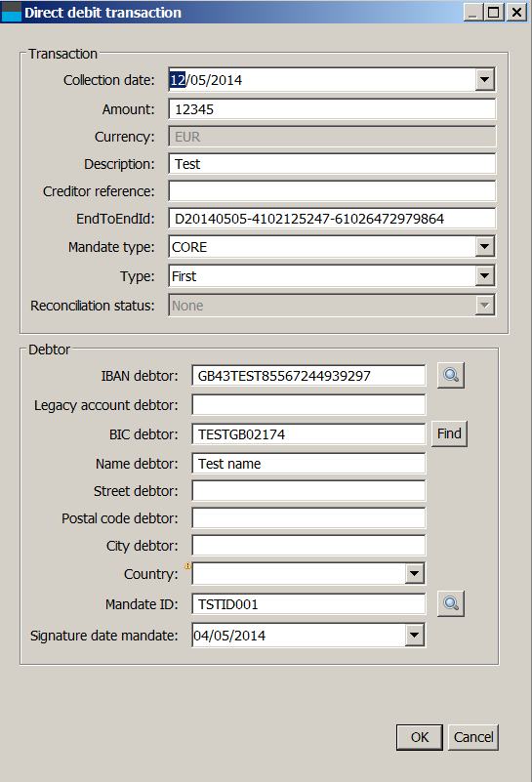Click the EndToEndId input field
Viewport: 532px width, 782px height.
[x=332, y=219]
